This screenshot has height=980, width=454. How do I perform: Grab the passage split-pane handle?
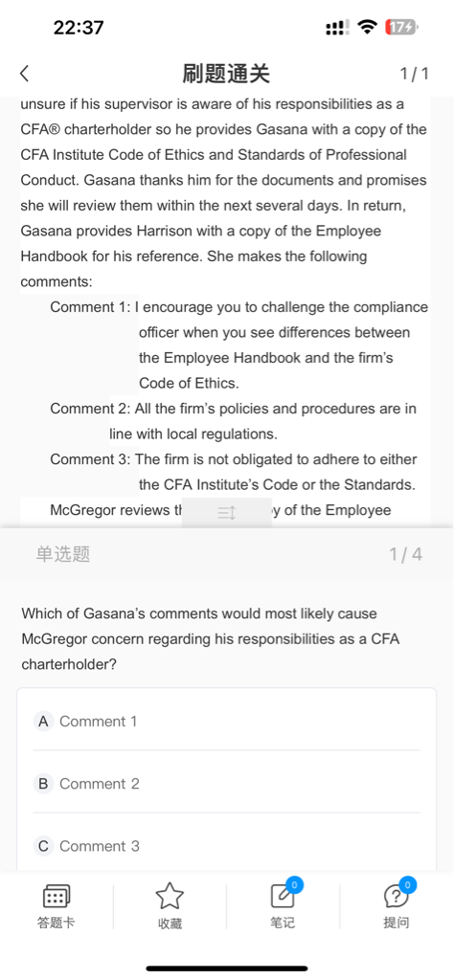226,513
